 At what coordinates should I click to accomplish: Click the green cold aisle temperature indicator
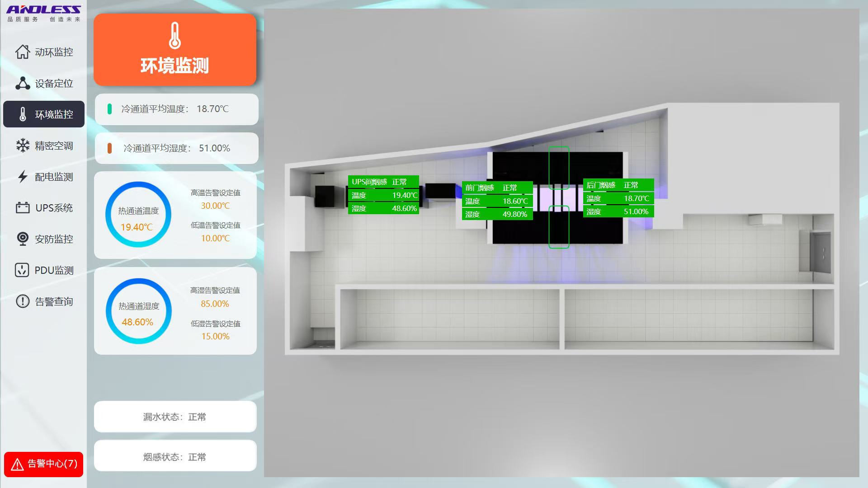(x=109, y=109)
